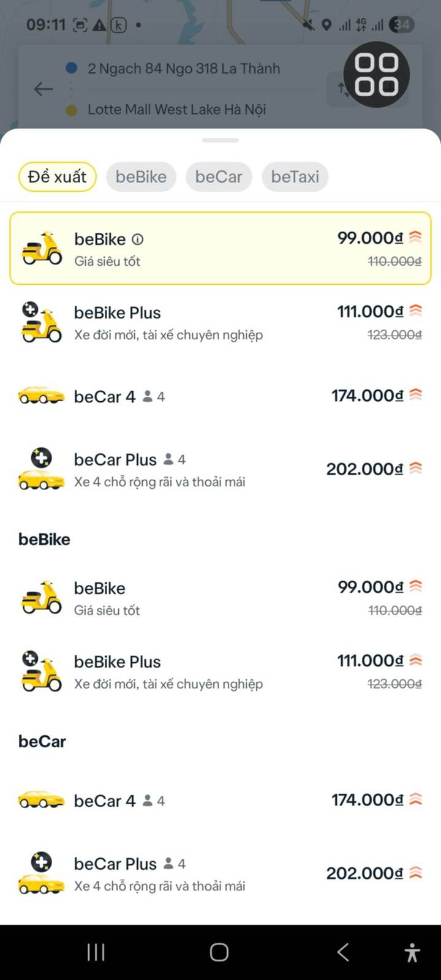Open Android recent apps
This screenshot has height=980, width=441.
(x=96, y=952)
